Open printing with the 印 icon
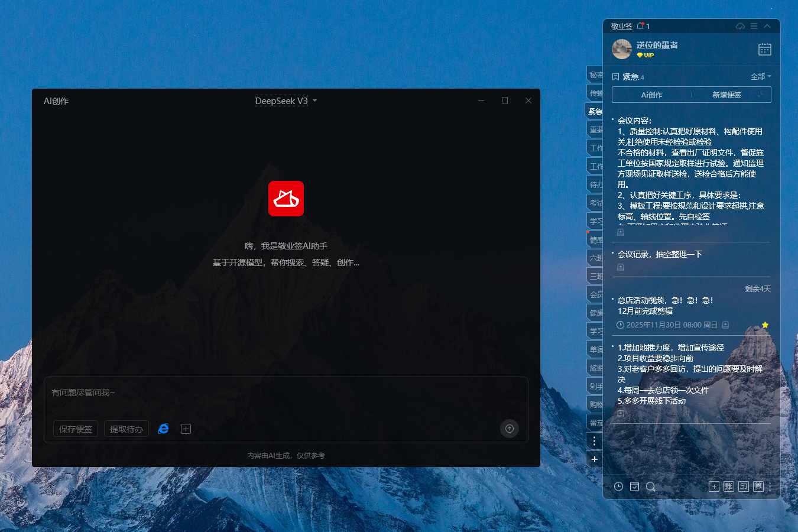 pyautogui.click(x=742, y=486)
